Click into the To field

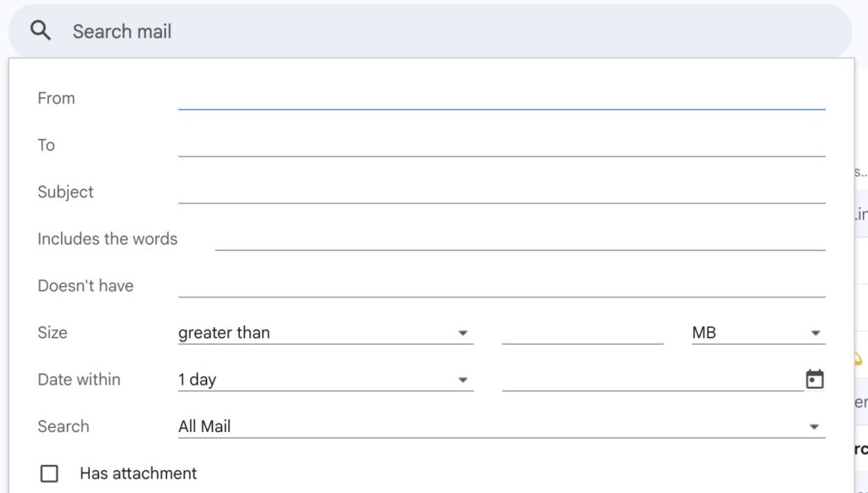point(501,145)
